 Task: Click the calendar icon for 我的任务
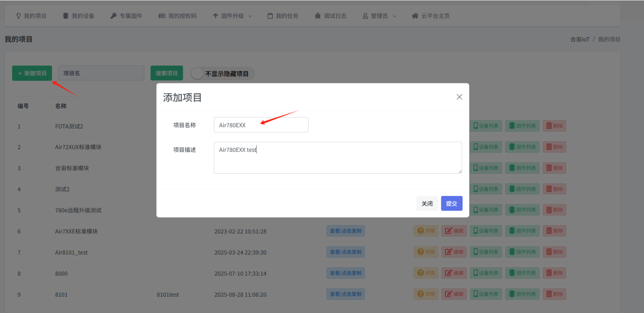270,16
